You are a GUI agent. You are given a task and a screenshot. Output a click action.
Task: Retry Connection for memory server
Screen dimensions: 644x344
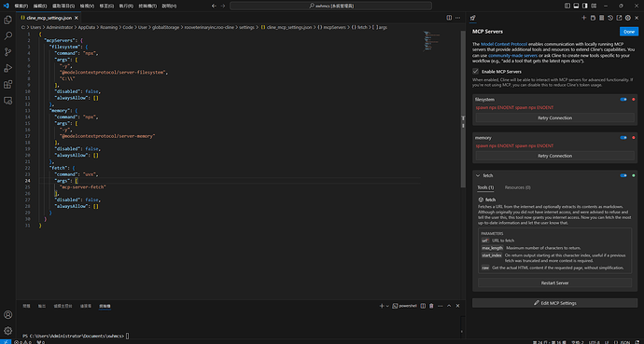555,156
